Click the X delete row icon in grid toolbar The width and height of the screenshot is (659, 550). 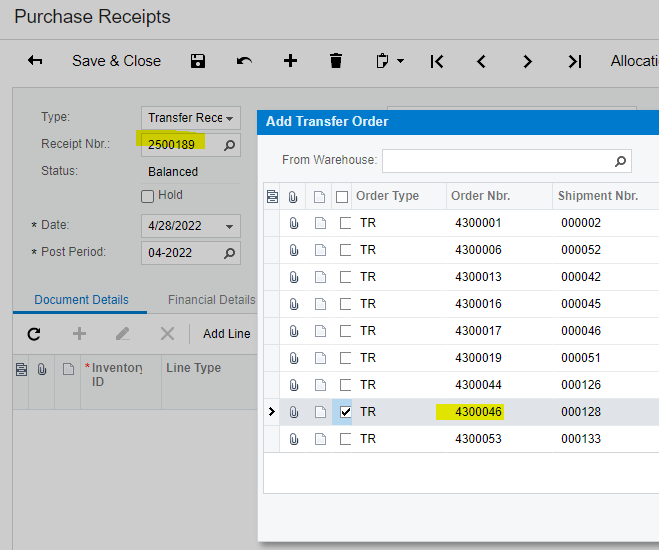(167, 334)
